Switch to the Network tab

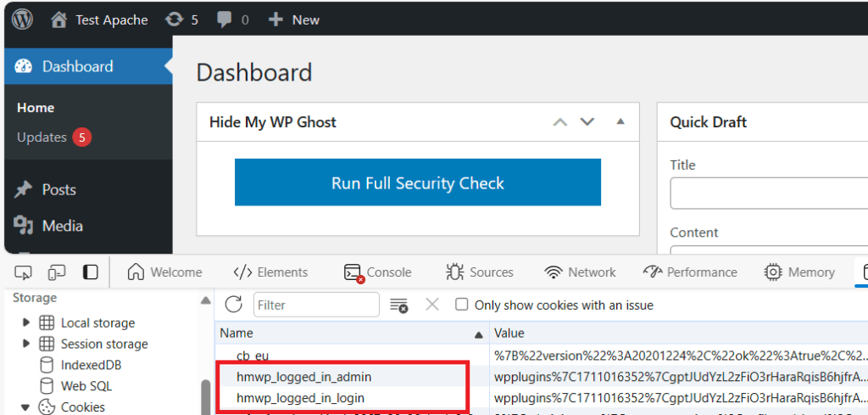pyautogui.click(x=580, y=272)
